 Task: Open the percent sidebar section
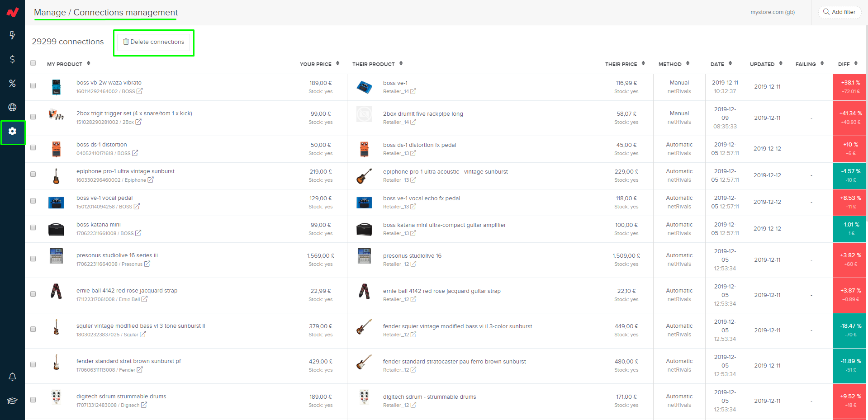pyautogui.click(x=12, y=83)
